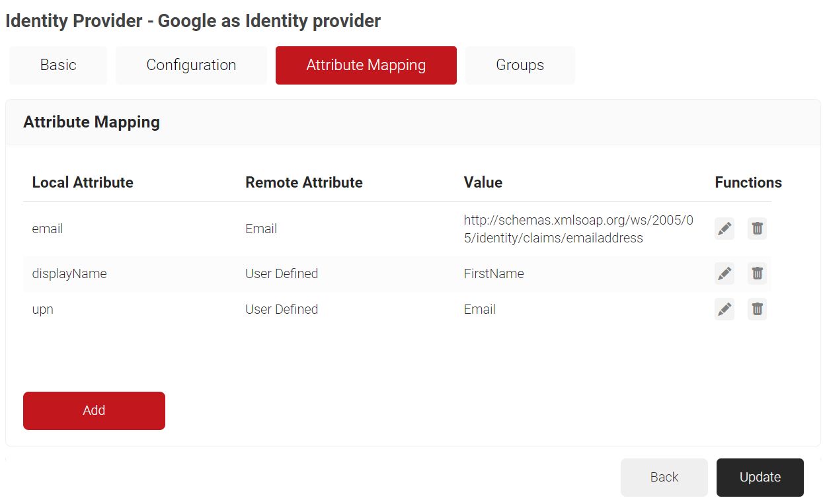Viewport: 823px width, 504px height.
Task: Switch to the Basic tab
Action: (x=58, y=65)
